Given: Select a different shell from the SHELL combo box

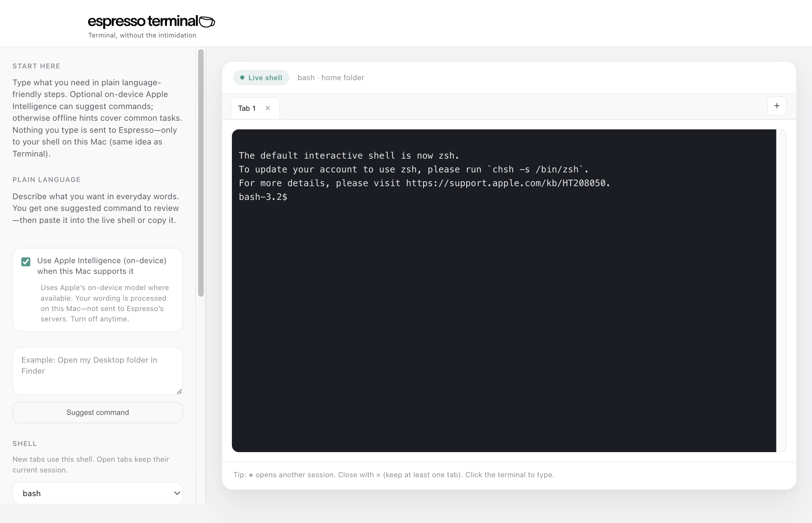Looking at the screenshot, I should click(x=97, y=493).
